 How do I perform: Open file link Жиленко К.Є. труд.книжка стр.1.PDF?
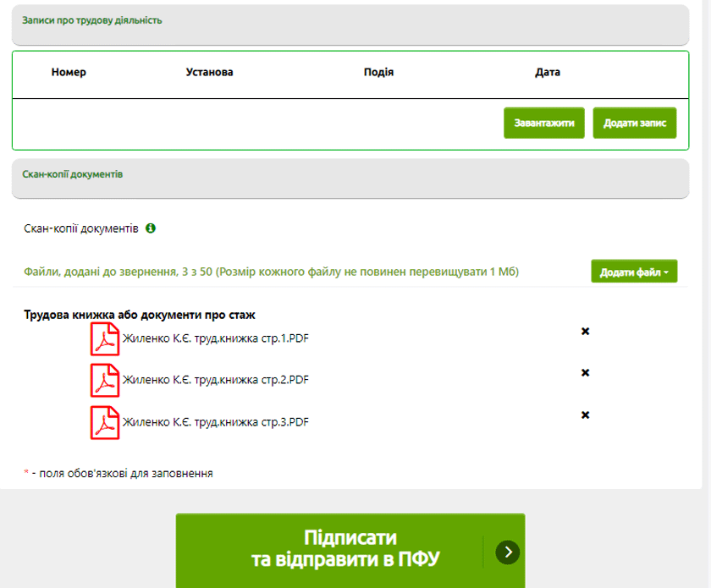tap(216, 338)
